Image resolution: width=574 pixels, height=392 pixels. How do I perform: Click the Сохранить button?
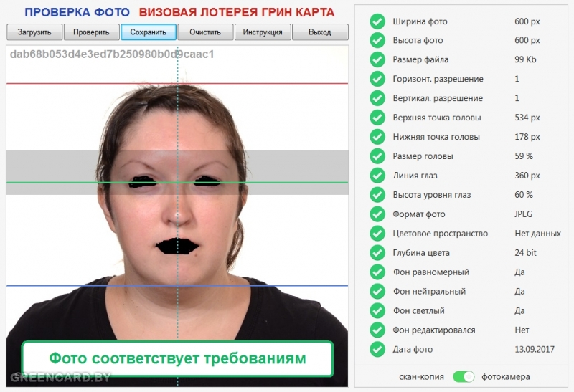(149, 32)
